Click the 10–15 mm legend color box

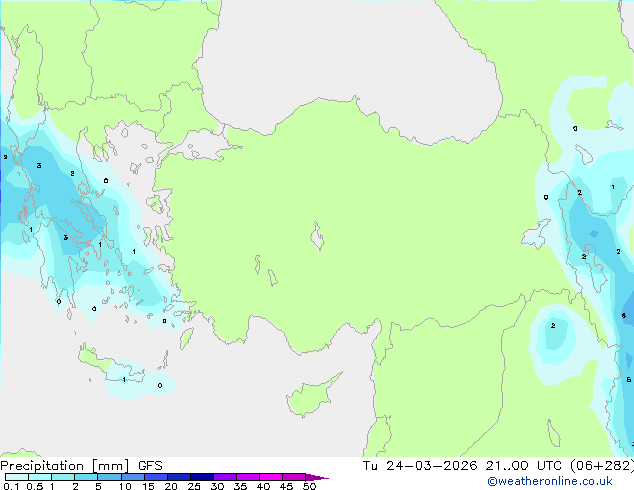(133, 477)
